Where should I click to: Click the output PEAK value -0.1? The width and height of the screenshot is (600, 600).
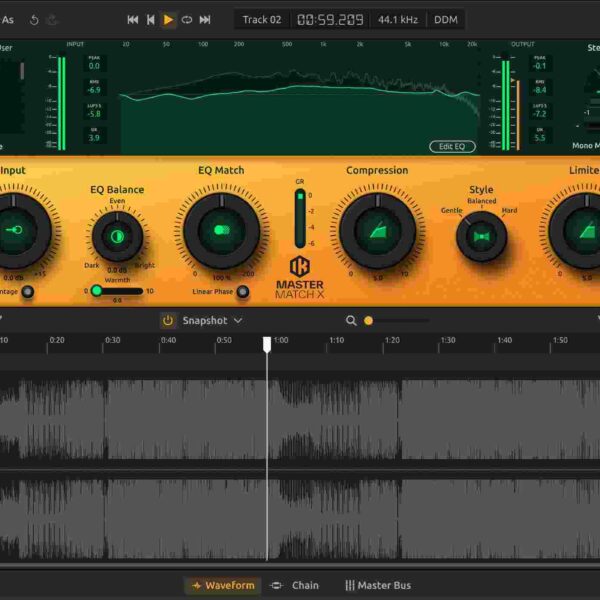(x=540, y=66)
